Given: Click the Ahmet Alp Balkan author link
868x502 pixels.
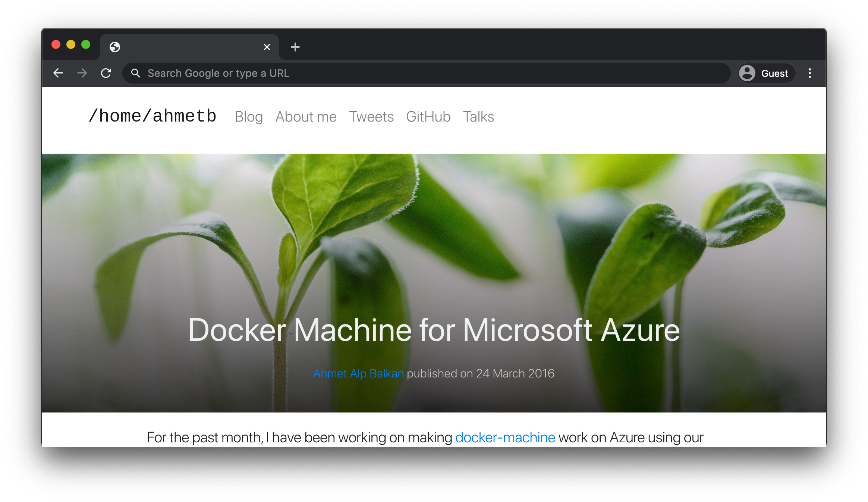Looking at the screenshot, I should pos(358,373).
